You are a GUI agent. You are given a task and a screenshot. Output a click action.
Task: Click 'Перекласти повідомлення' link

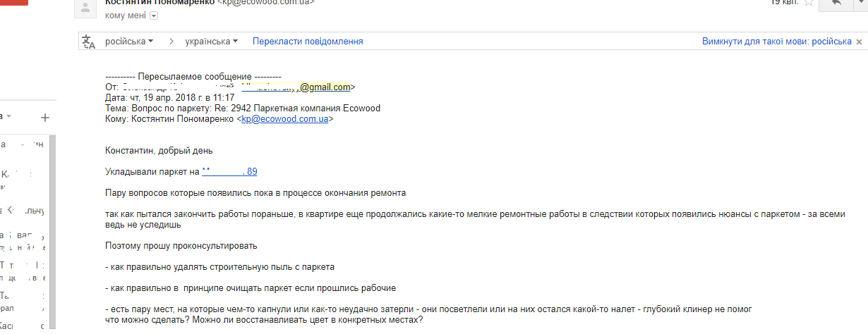[308, 42]
